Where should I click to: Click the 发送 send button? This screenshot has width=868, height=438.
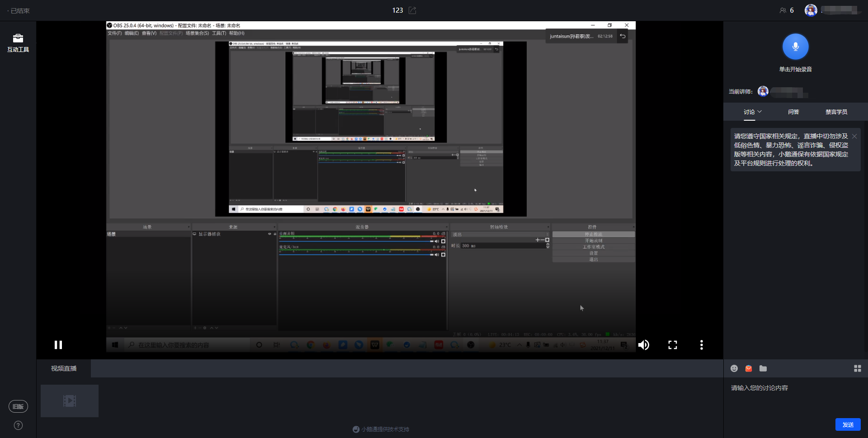click(848, 424)
